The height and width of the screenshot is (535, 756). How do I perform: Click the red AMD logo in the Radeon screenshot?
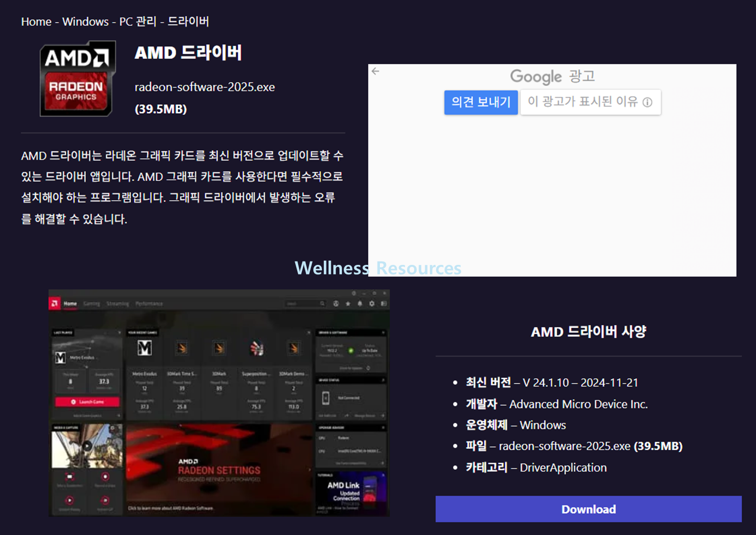point(55,303)
